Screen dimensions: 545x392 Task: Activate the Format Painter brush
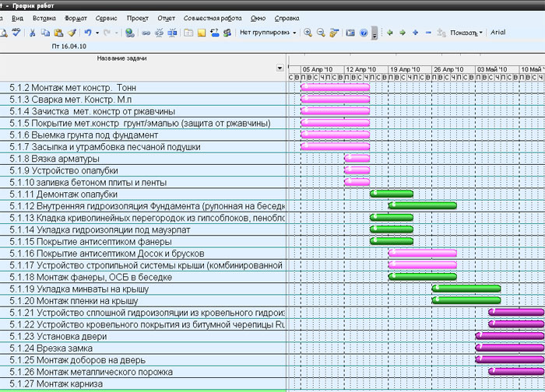coord(72,33)
